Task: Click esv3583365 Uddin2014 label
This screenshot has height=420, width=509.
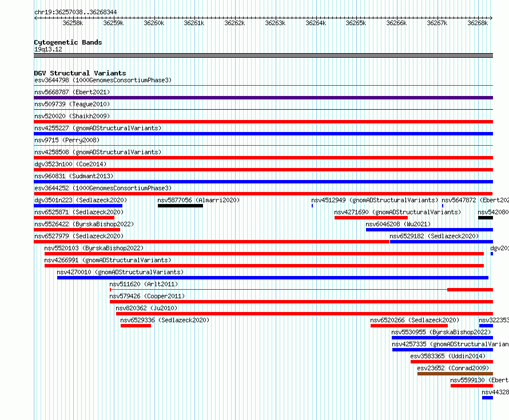Action: [x=448, y=356]
